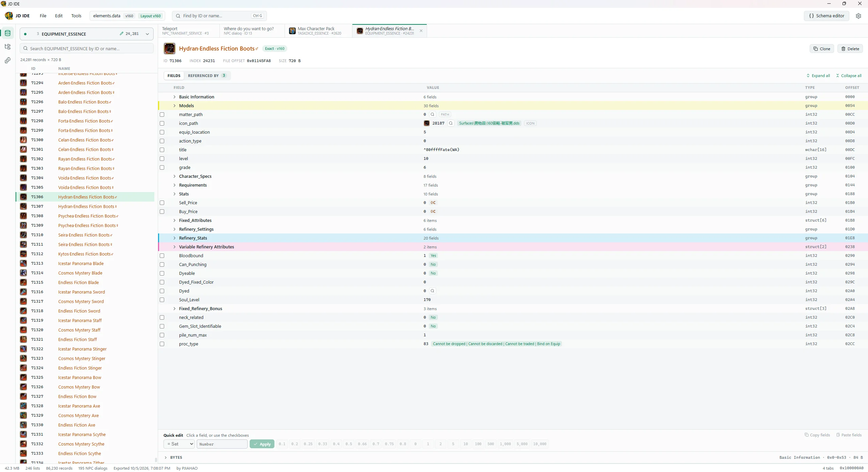
Task: Expand the Basic Information group
Action: (174, 97)
